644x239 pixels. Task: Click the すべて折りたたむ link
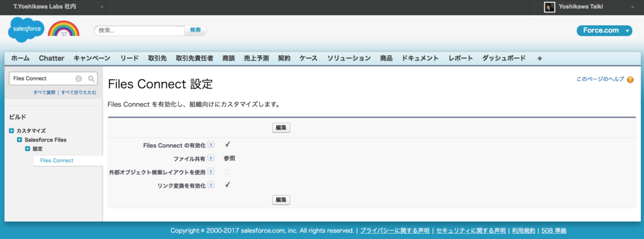coord(79,93)
